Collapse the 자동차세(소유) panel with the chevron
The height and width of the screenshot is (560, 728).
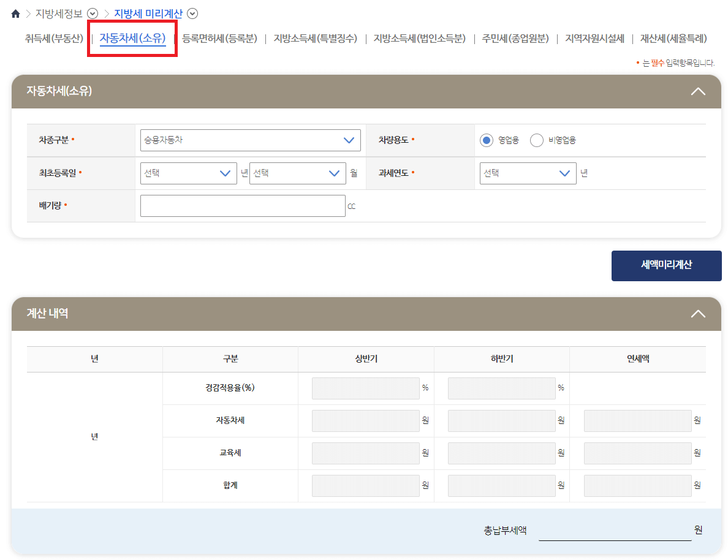click(698, 91)
